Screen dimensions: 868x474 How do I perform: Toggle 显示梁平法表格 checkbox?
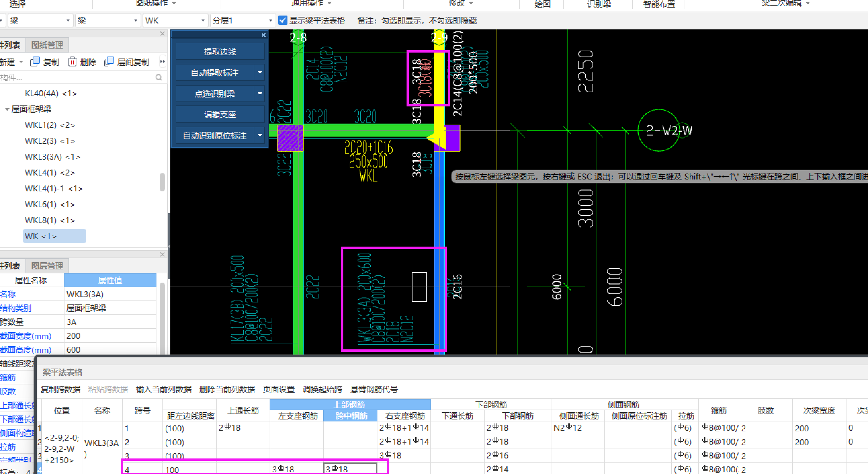(283, 20)
